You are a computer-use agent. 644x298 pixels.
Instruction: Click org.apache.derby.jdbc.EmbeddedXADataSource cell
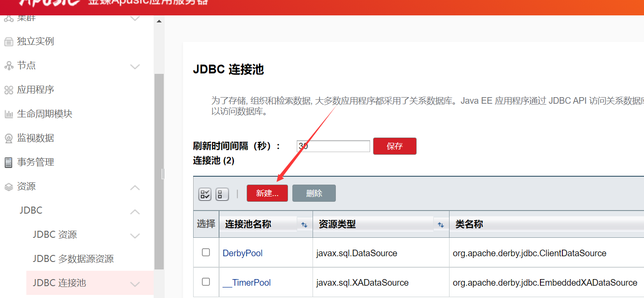[x=545, y=283]
